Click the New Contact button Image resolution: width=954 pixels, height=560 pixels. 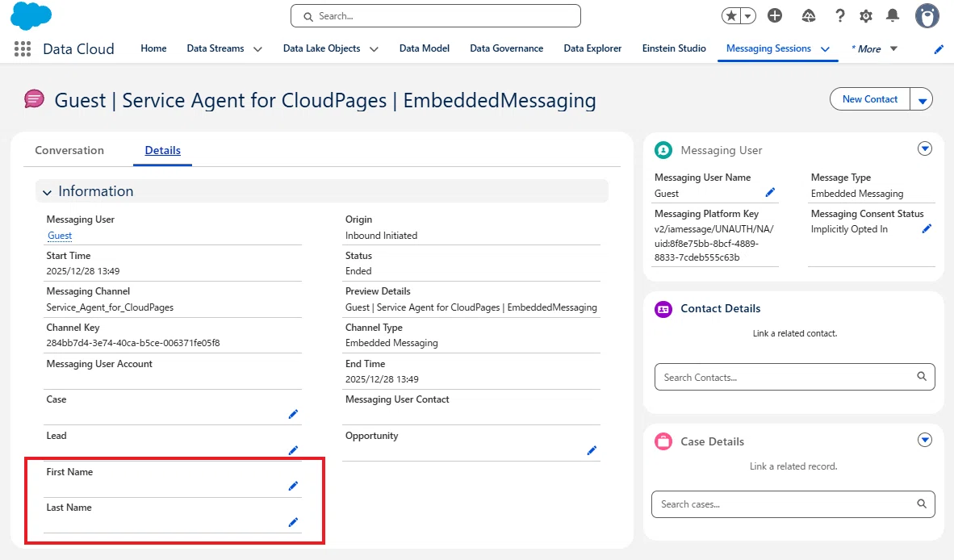pos(869,99)
